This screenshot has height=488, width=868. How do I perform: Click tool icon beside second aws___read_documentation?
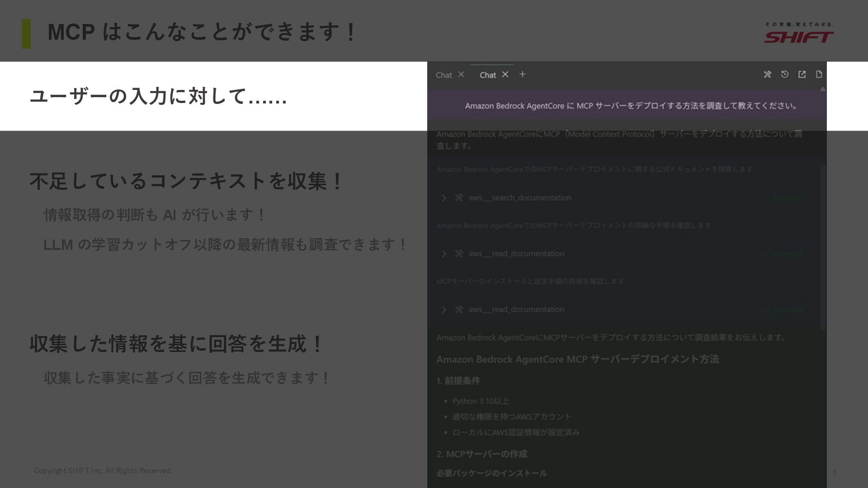pyautogui.click(x=459, y=310)
